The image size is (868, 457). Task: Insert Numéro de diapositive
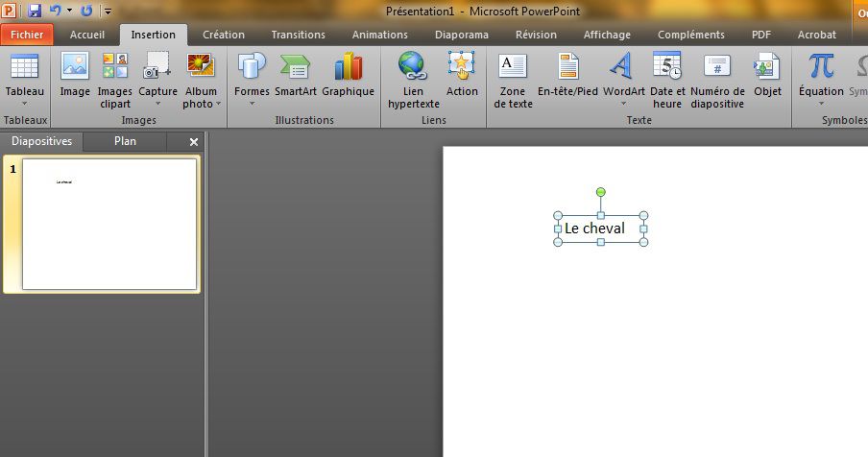(x=717, y=67)
